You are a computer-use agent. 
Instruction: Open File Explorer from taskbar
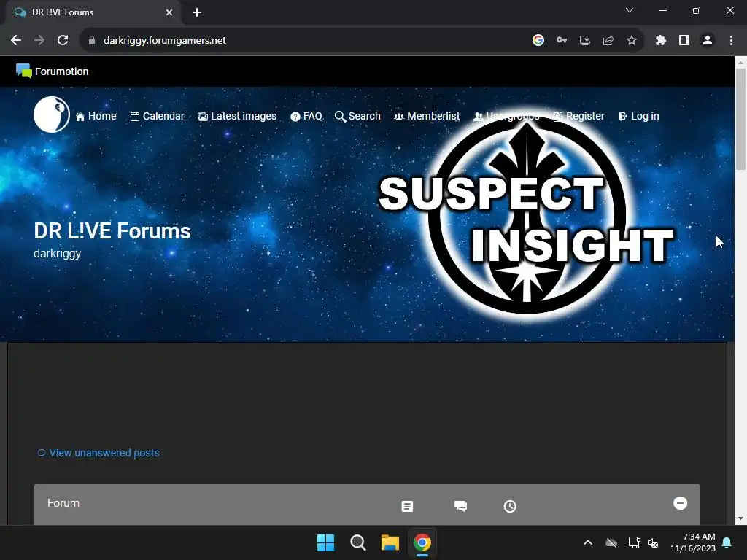(390, 542)
